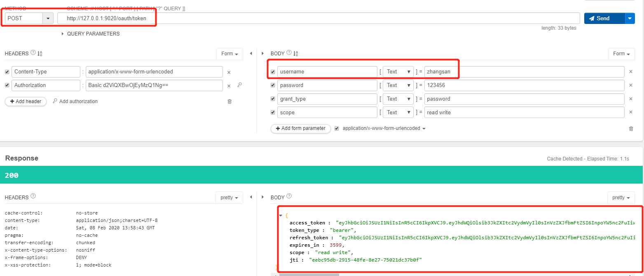This screenshot has width=644, height=276.
Task: Open the request BODY Form dropdown
Action: tap(621, 54)
